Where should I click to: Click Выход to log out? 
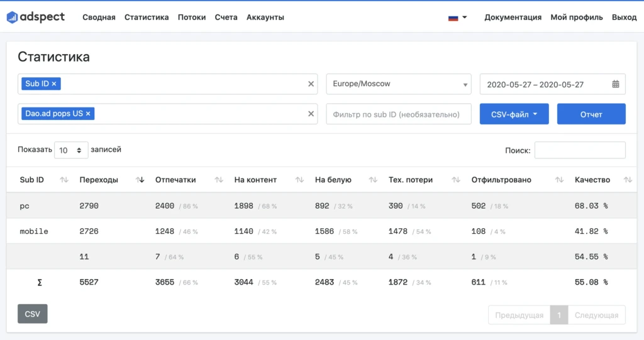tap(625, 17)
